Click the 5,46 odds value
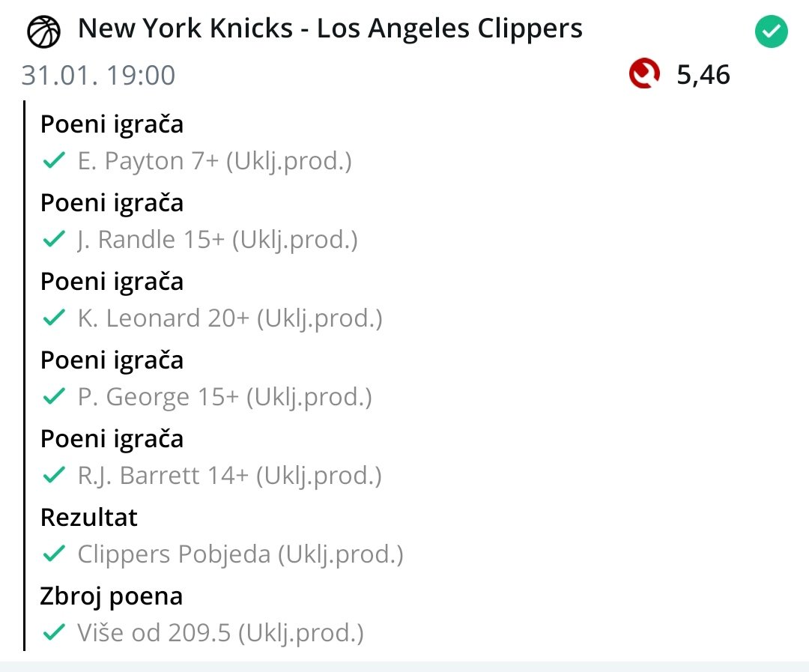Image resolution: width=809 pixels, height=672 pixels. click(x=703, y=75)
